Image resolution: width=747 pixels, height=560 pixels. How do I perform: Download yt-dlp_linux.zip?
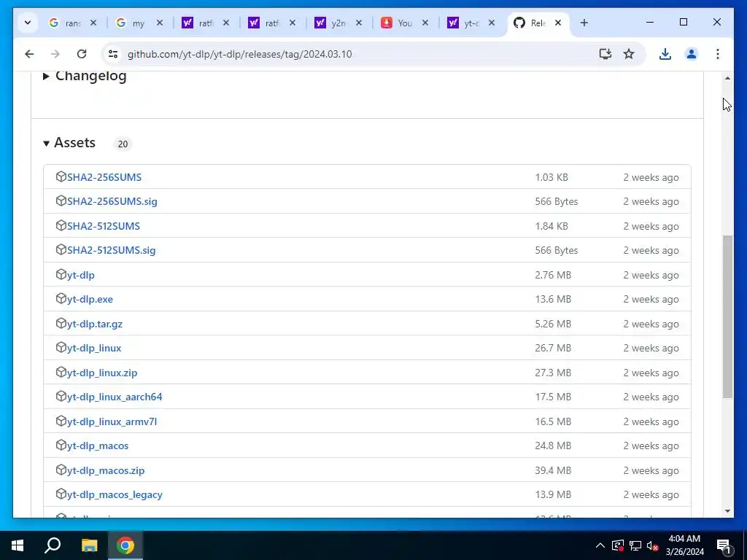click(x=102, y=373)
